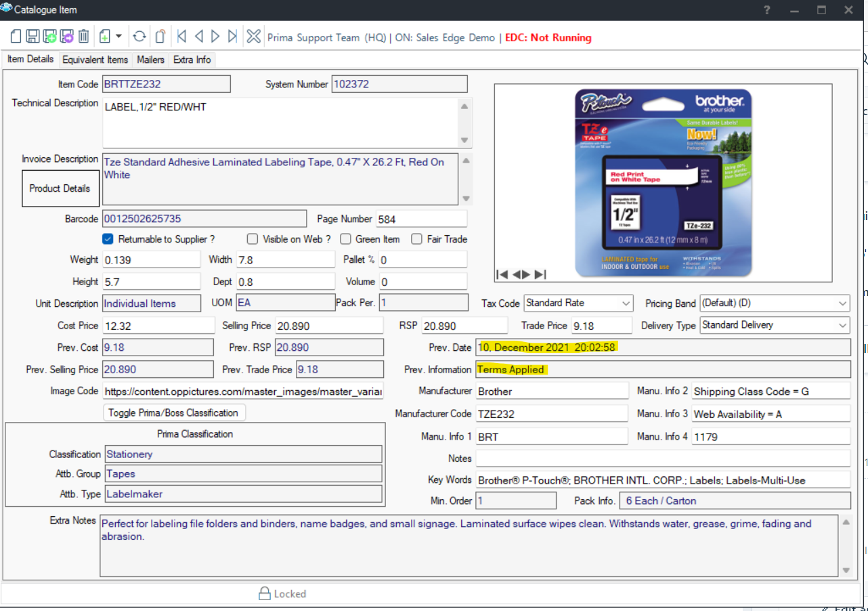Uncheck Returnable to Supplier checkbox

pyautogui.click(x=108, y=239)
